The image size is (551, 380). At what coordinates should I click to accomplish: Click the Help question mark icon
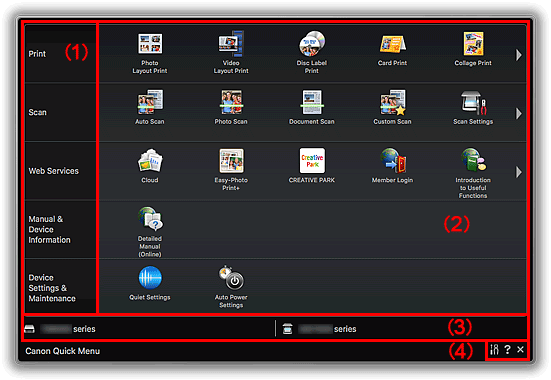507,349
